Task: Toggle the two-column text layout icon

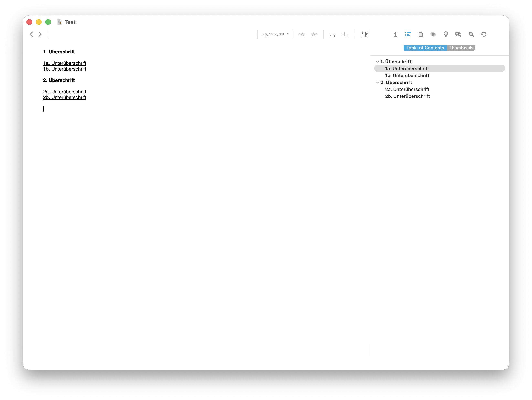Action: click(344, 34)
